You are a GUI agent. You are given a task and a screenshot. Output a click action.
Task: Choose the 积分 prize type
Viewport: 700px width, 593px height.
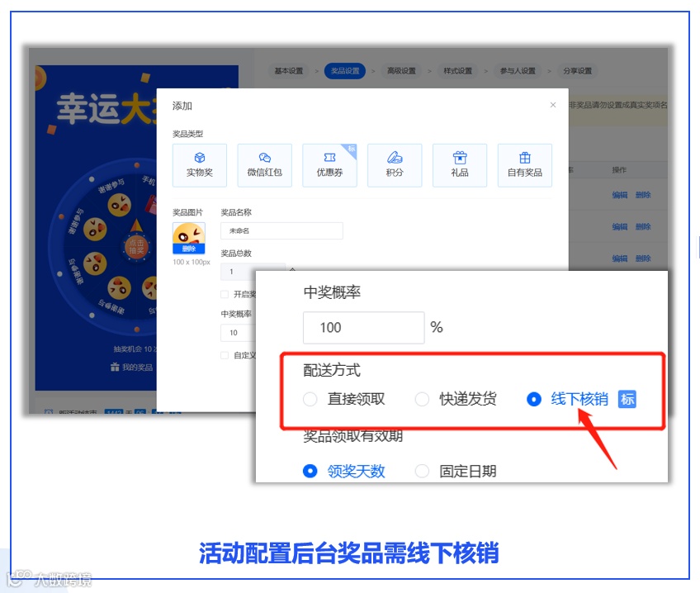coord(395,165)
